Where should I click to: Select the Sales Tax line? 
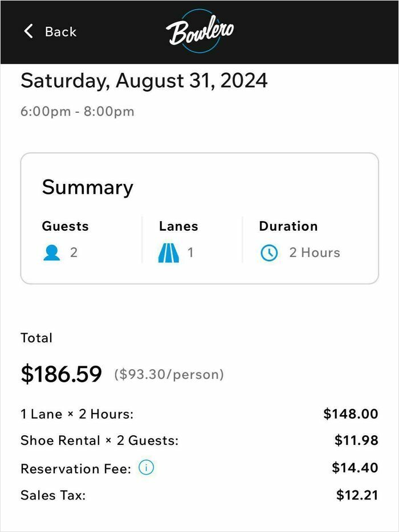[x=51, y=495]
